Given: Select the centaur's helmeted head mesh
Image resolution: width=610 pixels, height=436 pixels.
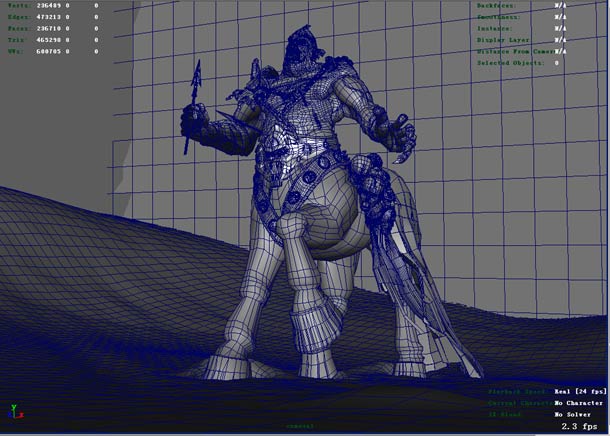Looking at the screenshot, I should coord(302,49).
